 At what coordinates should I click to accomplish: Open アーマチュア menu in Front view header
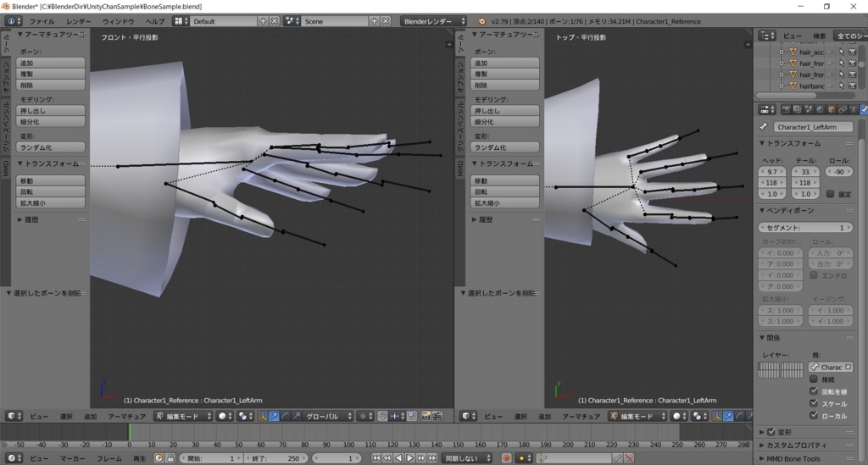(x=127, y=417)
